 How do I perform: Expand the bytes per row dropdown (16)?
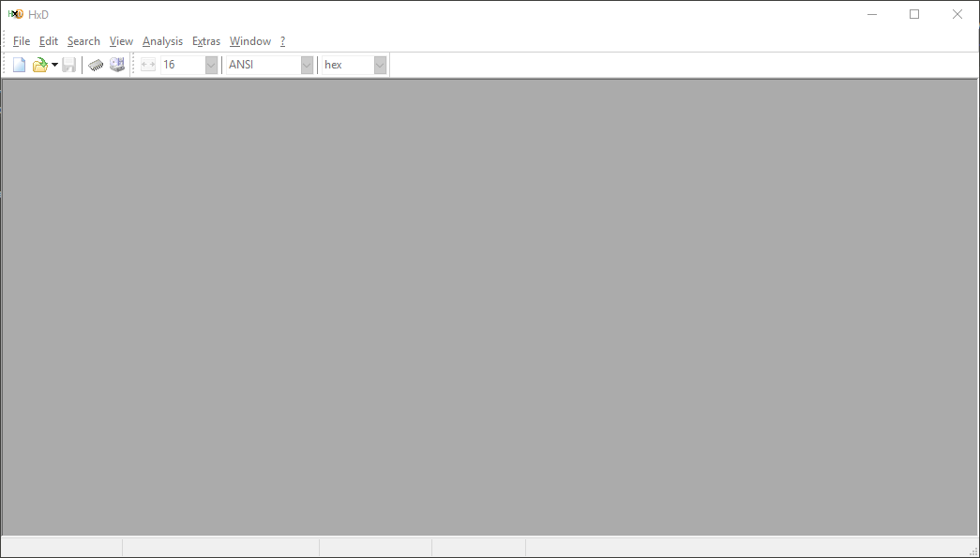coord(211,65)
